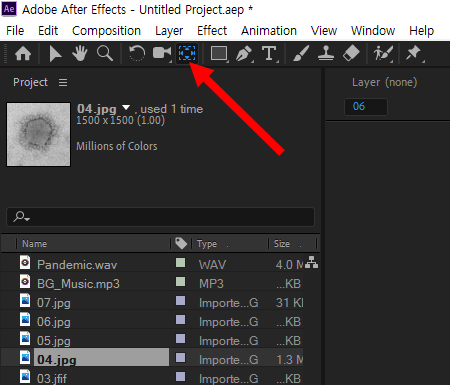Select the Brush tool

click(x=301, y=53)
